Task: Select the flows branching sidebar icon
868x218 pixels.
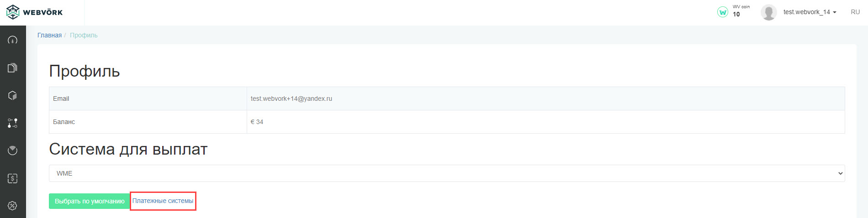Action: 13,123
